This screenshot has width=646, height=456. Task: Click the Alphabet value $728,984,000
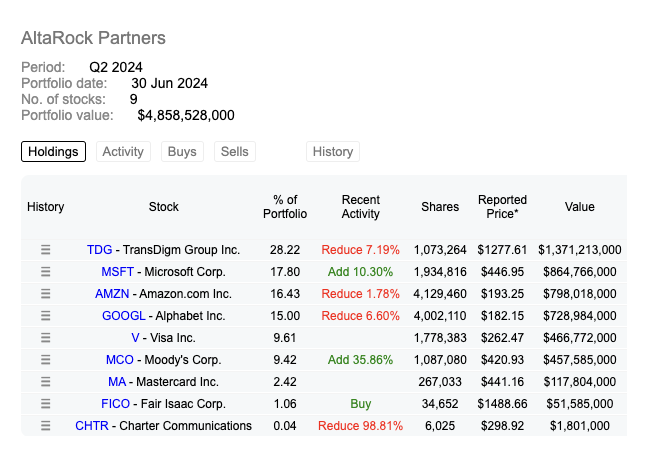[580, 316]
